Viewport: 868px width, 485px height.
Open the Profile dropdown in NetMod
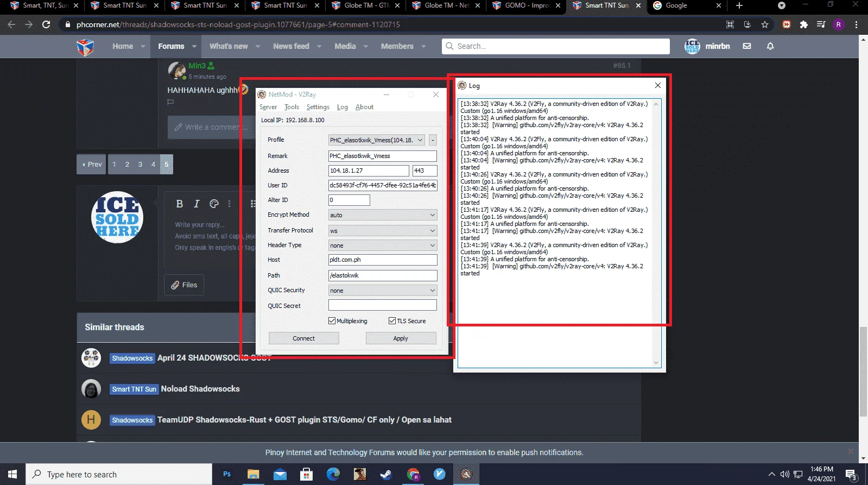[x=376, y=140]
